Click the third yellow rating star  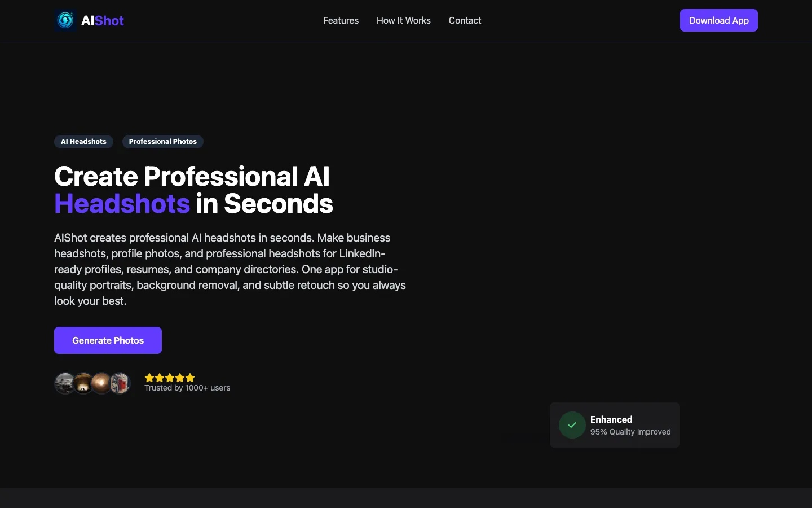(x=170, y=378)
